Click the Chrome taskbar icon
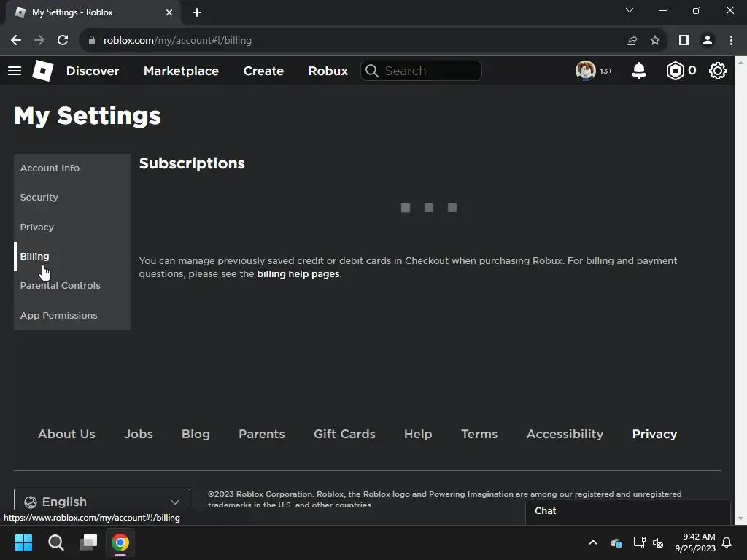Viewport: 747px width, 560px height. tap(120, 542)
